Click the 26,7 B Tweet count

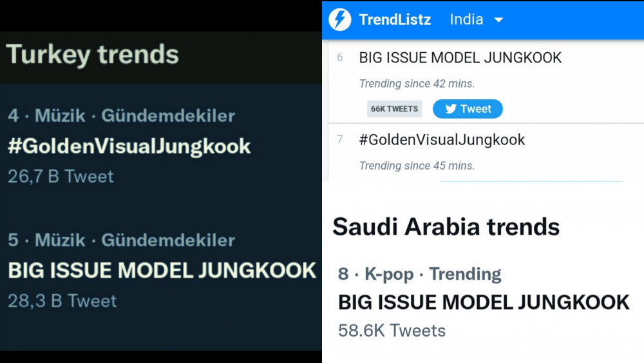61,177
